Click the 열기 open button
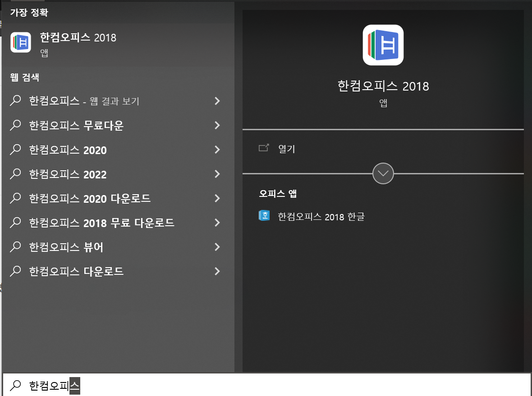Image resolution: width=532 pixels, height=396 pixels. (287, 149)
